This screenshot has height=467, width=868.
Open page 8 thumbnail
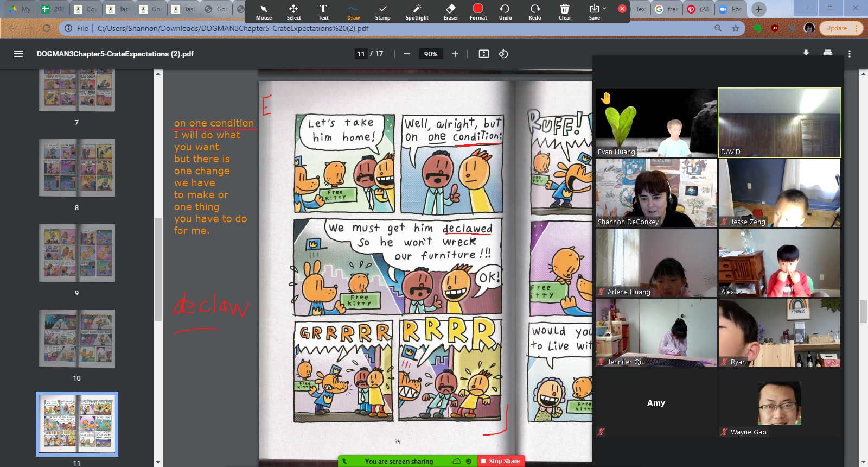click(77, 168)
